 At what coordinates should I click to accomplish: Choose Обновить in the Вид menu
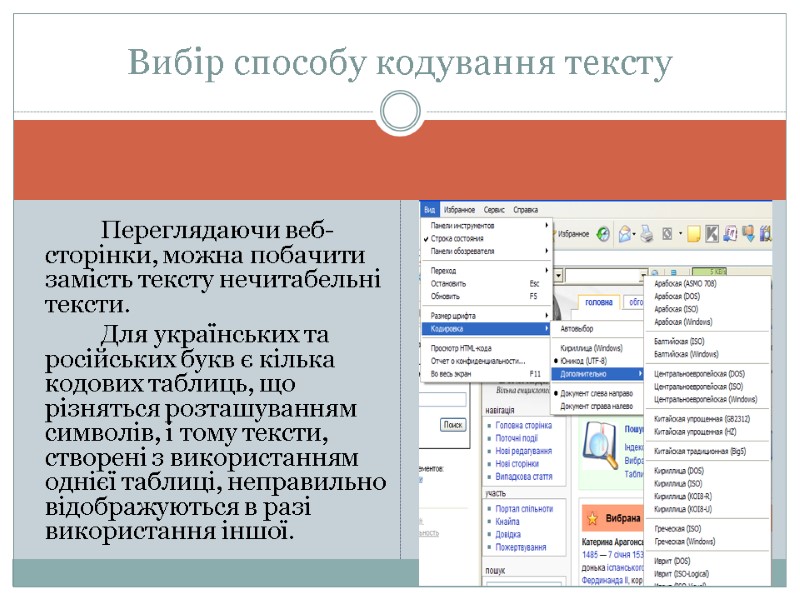487,296
